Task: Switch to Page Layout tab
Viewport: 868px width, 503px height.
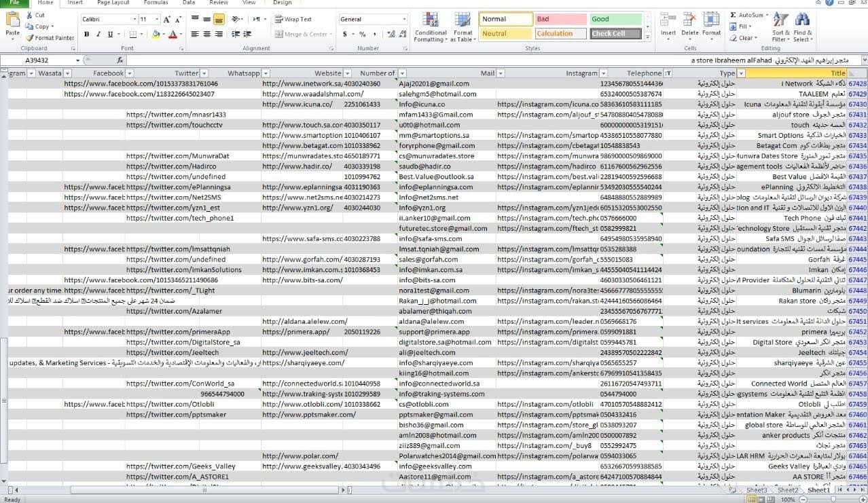Action: click(113, 3)
